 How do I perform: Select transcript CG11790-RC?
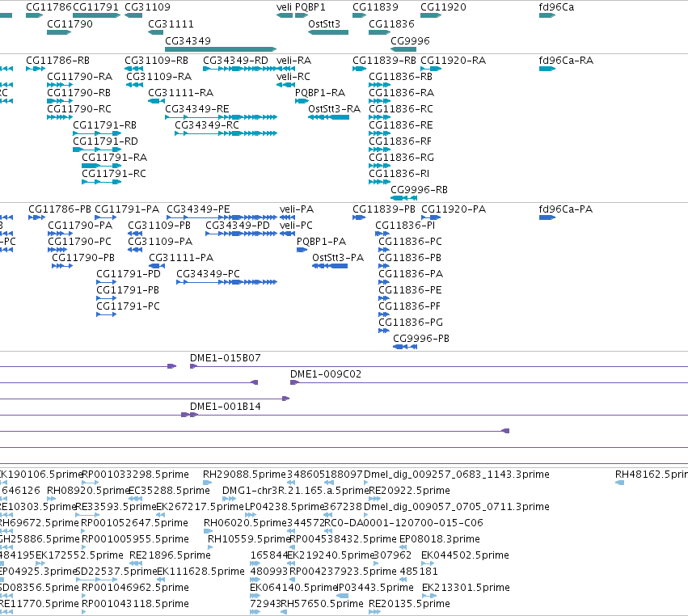point(79,109)
